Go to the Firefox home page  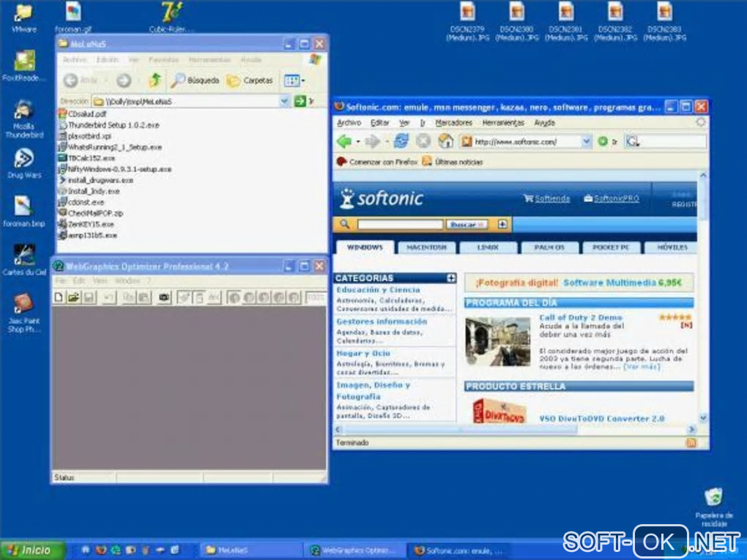(445, 141)
